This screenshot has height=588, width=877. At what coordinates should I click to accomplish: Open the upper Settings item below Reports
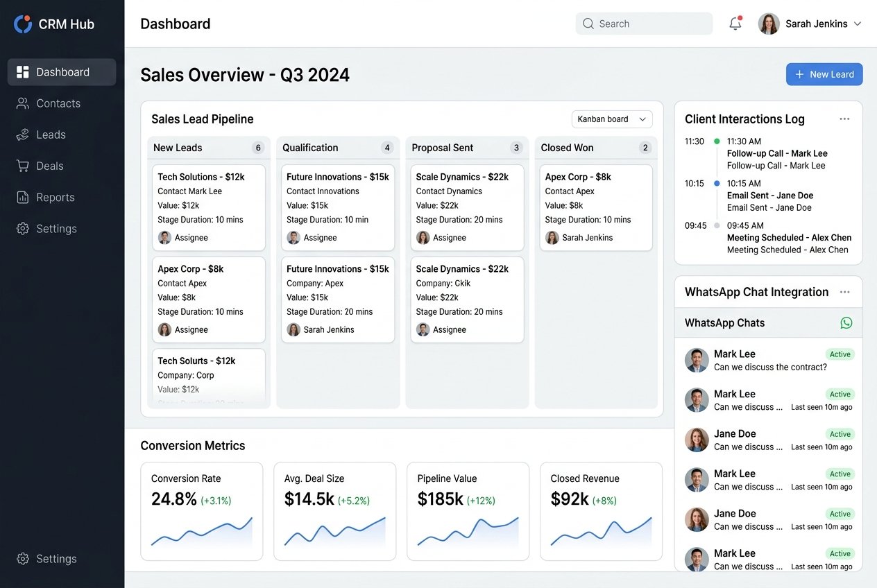point(62,228)
